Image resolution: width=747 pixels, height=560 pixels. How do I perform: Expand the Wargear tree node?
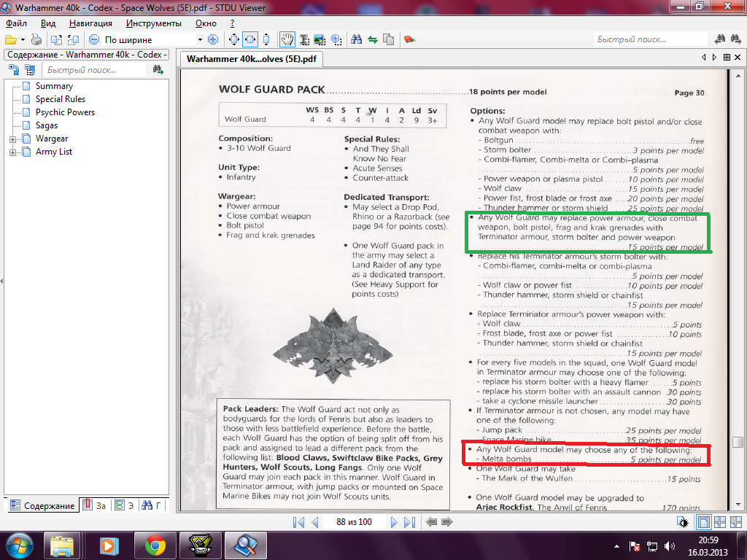(x=13, y=139)
